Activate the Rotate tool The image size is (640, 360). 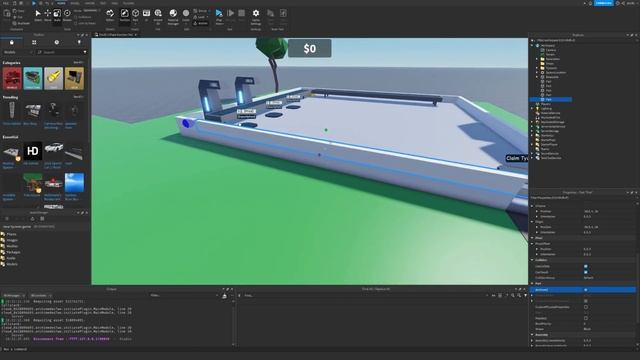pyautogui.click(x=67, y=15)
